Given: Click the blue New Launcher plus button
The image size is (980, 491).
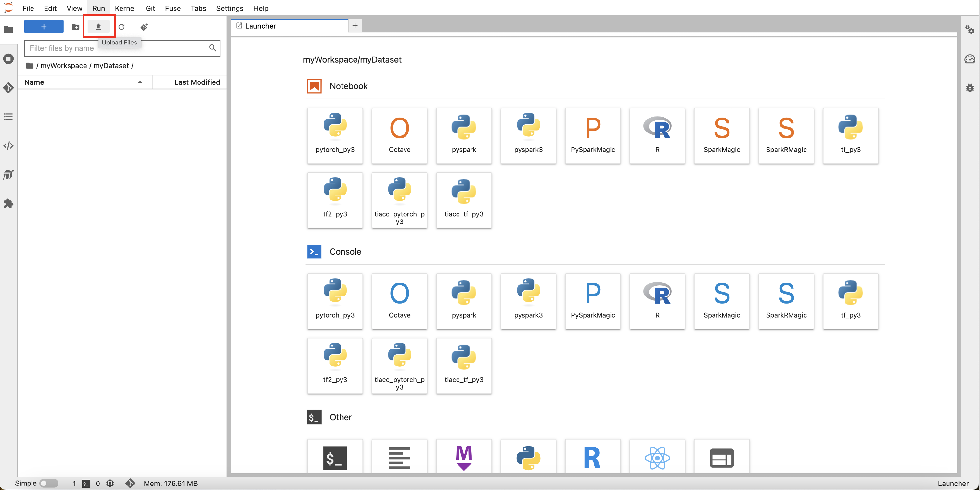Looking at the screenshot, I should coord(44,27).
